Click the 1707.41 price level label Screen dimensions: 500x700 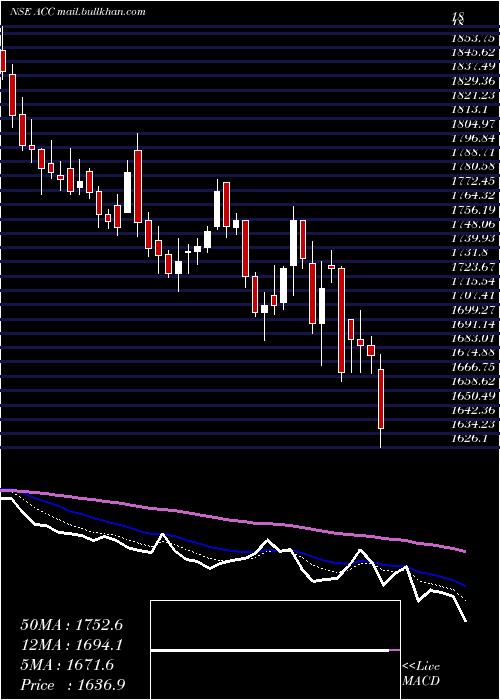(473, 295)
